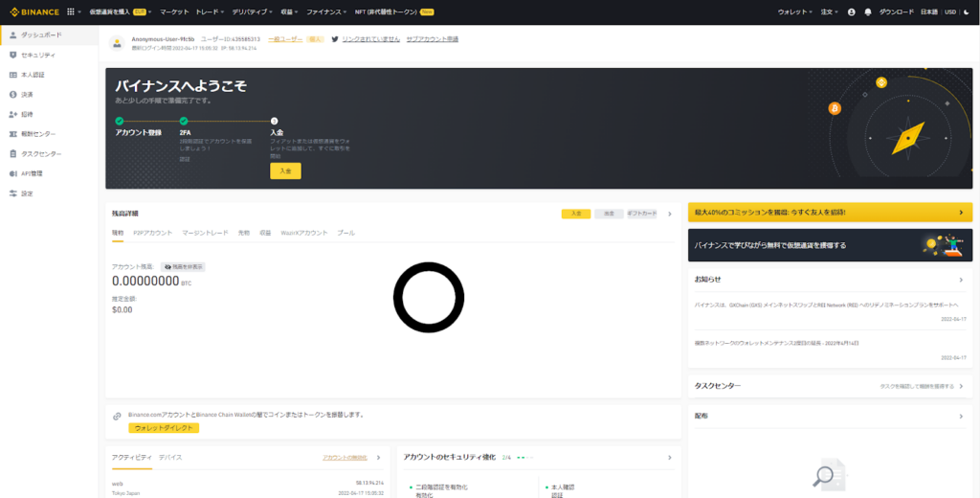Click the 本人認証 ID card icon

point(13,75)
